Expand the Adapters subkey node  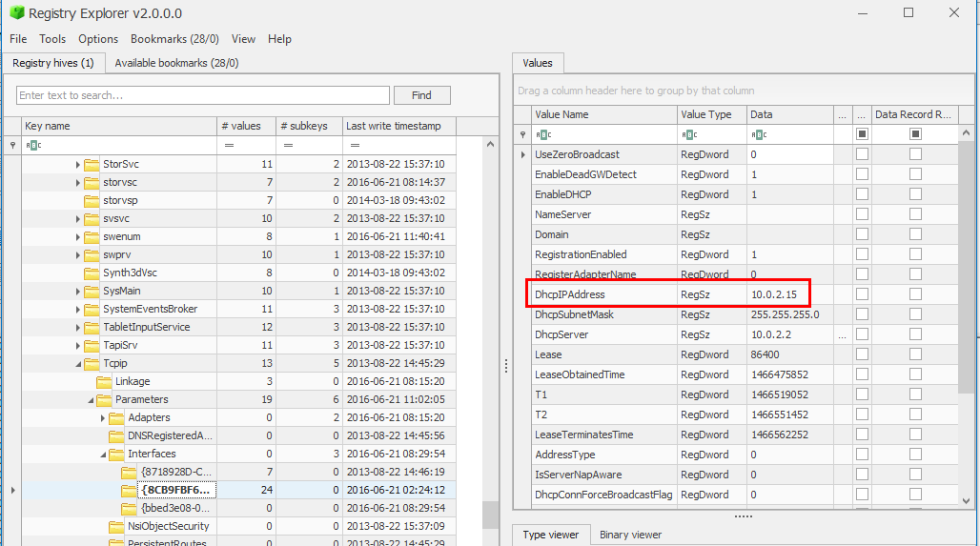coord(103,417)
